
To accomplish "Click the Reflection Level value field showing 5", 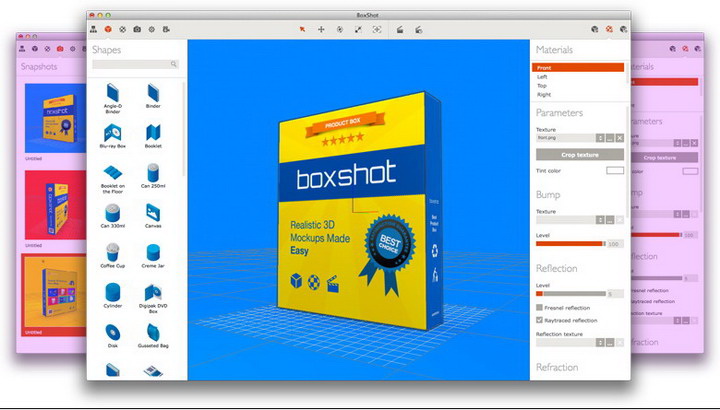I will coord(615,293).
